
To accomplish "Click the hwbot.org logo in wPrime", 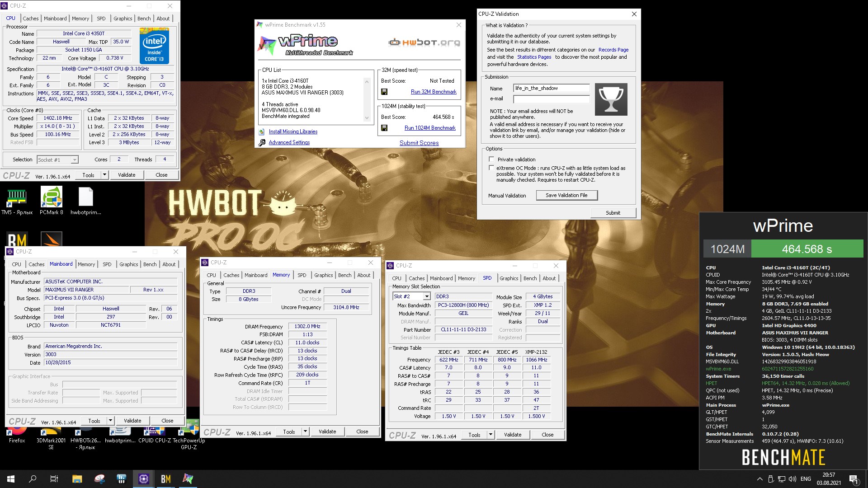I will (x=424, y=42).
